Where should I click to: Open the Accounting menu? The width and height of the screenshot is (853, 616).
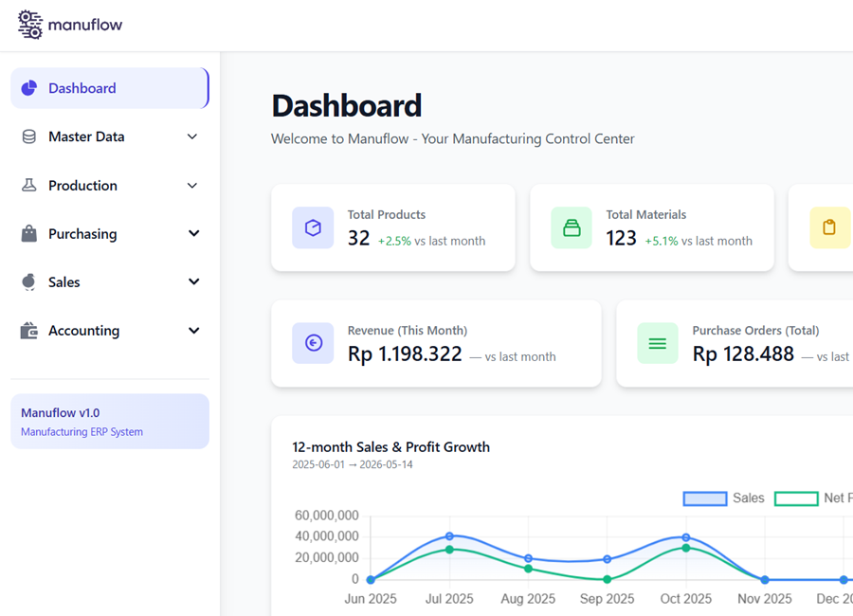pyautogui.click(x=110, y=331)
